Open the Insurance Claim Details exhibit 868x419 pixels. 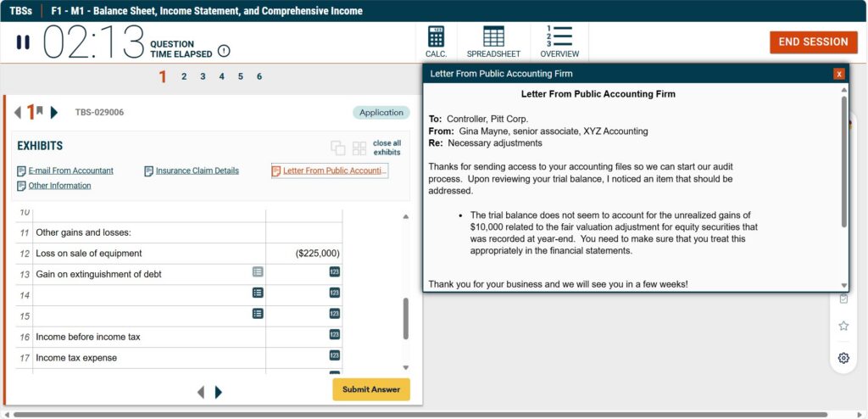pyautogui.click(x=197, y=170)
